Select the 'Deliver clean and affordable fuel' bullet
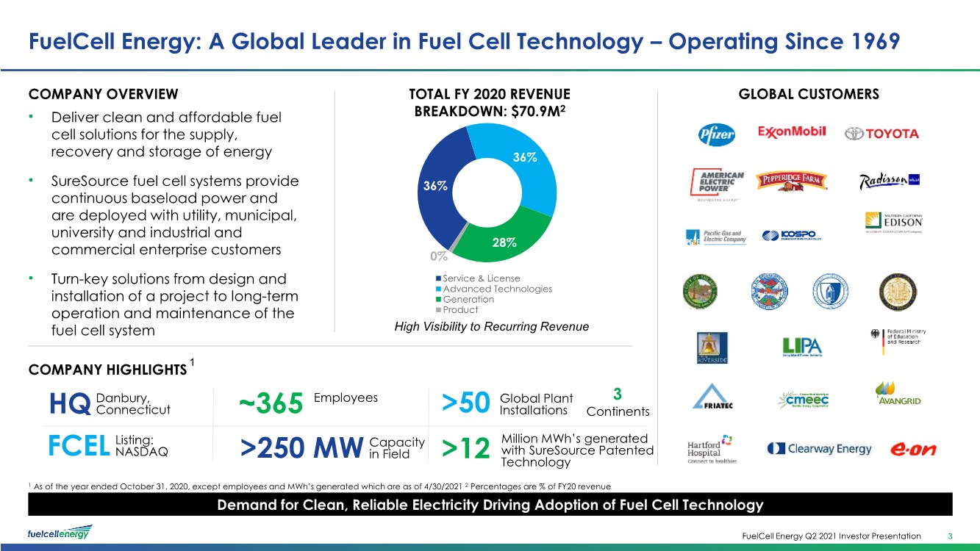Viewport: 980px width, 551px height. [x=167, y=134]
